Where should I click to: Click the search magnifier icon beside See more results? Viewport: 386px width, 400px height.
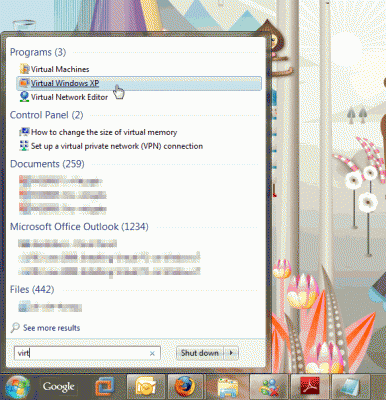pyautogui.click(x=15, y=328)
